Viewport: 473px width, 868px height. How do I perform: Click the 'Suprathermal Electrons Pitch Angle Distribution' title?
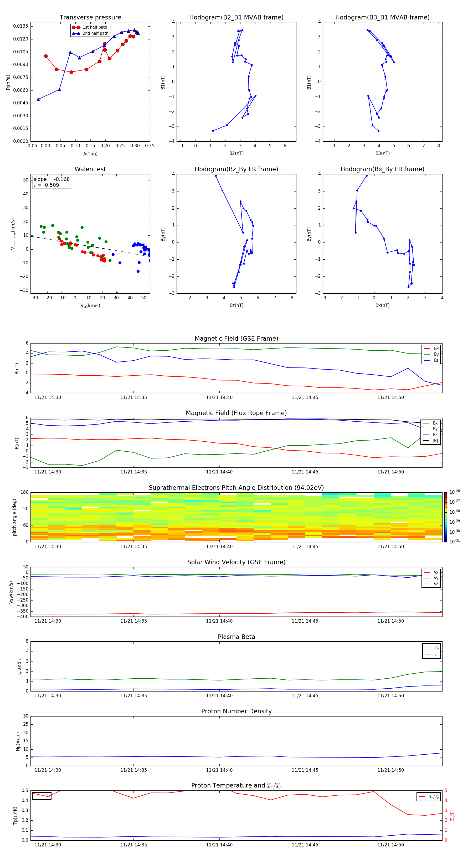coord(236,488)
